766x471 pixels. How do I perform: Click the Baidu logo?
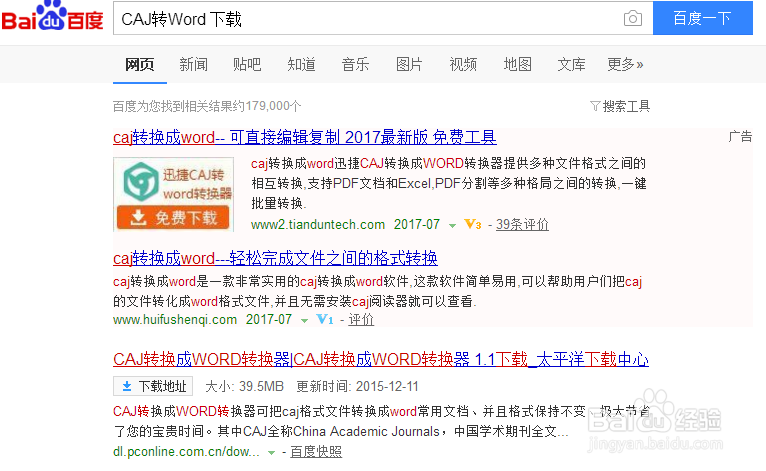[53, 17]
